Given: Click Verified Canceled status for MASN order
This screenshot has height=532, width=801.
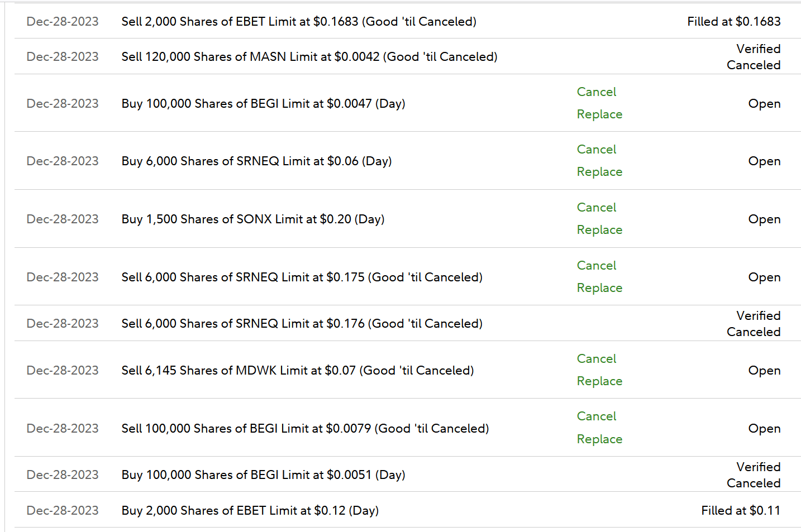Looking at the screenshot, I should tap(754, 57).
